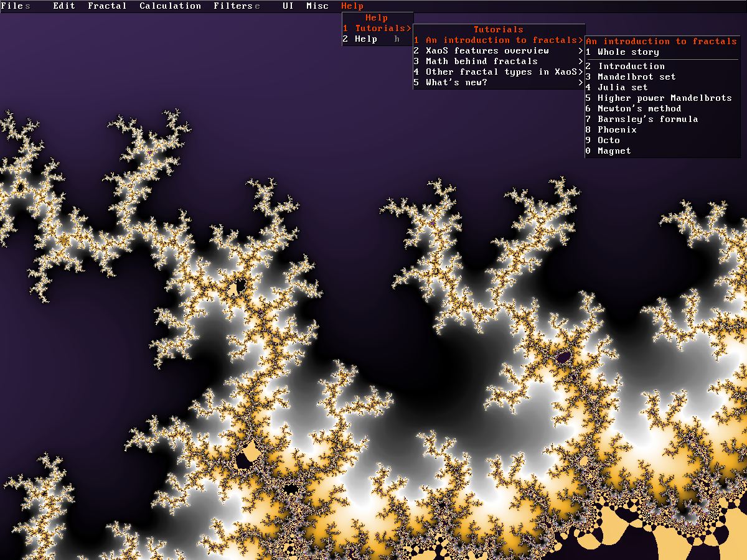Open the Fractal menu
Viewport: 747px width, 560px height.
[x=107, y=6]
